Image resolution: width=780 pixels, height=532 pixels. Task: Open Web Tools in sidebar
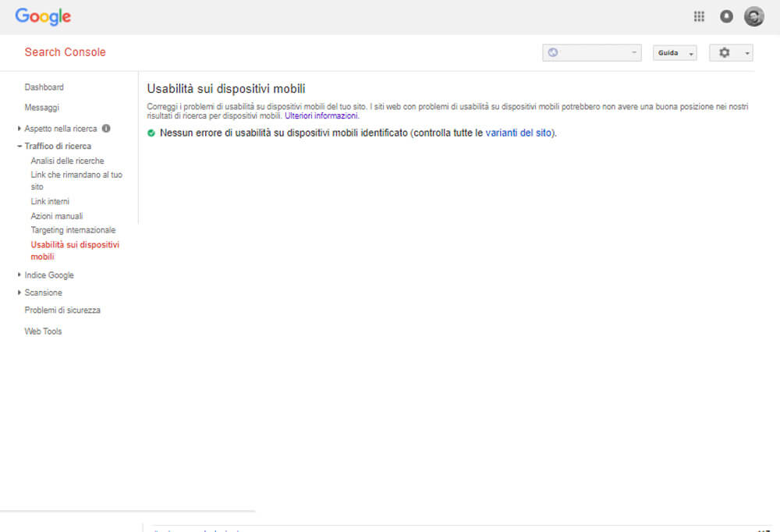(43, 331)
